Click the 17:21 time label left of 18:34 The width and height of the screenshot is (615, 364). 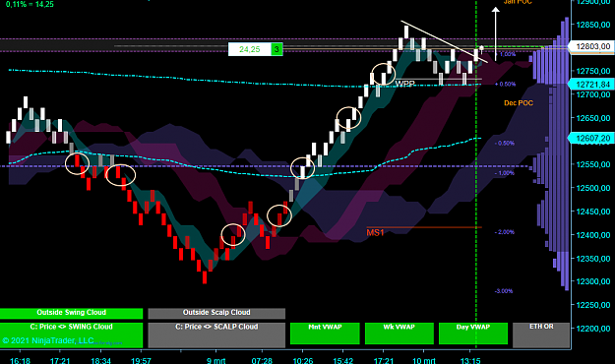click(60, 360)
